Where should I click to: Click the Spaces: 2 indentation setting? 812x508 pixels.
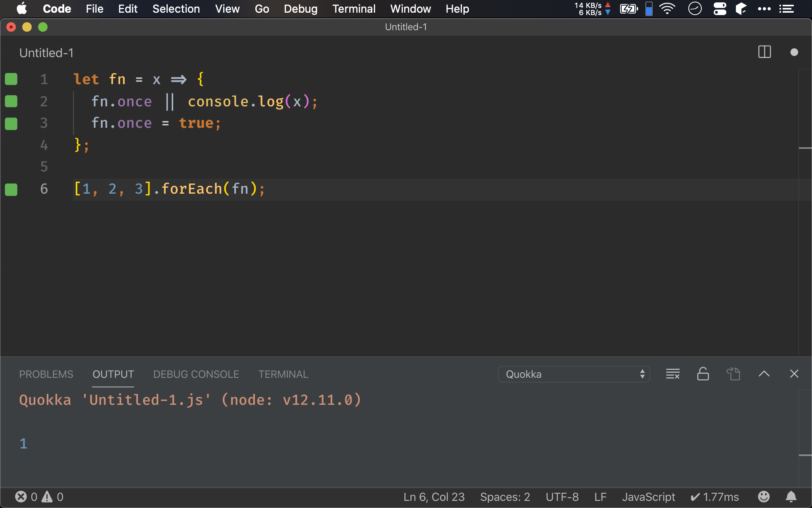505,496
